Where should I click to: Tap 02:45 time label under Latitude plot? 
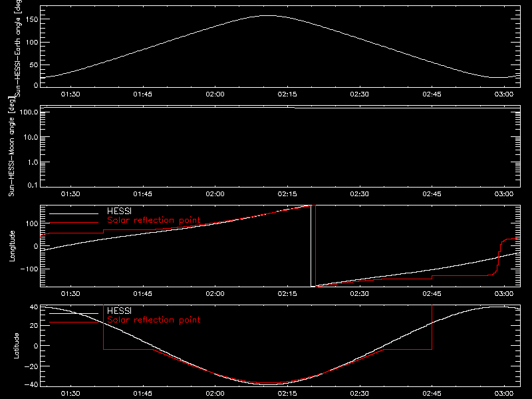(432, 393)
